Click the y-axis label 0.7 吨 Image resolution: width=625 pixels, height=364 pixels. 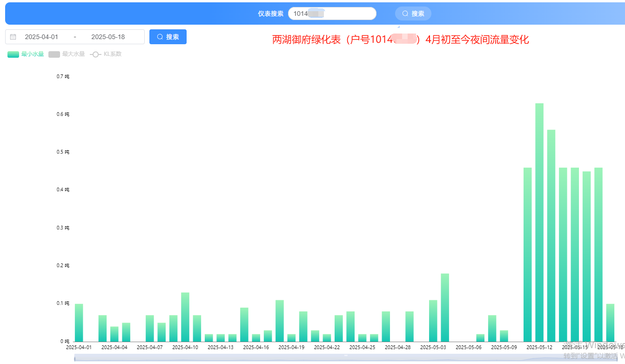(63, 76)
